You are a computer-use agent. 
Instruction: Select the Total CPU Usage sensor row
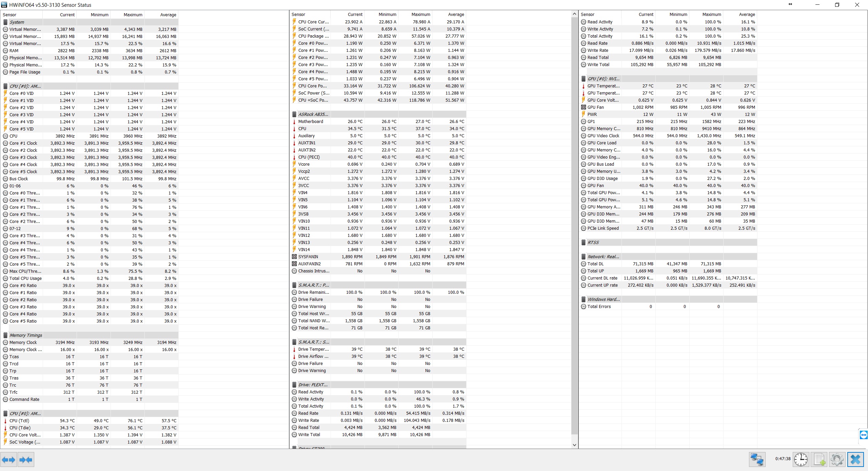(25, 278)
